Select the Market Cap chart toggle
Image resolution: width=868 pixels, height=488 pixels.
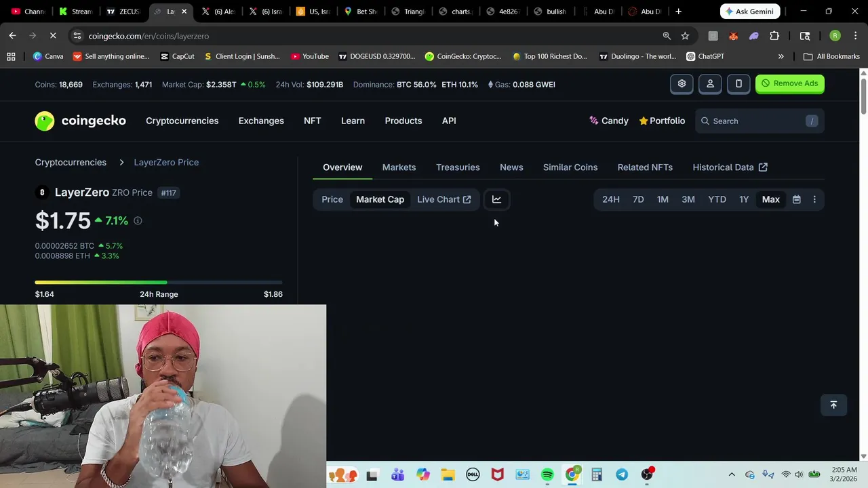click(380, 199)
